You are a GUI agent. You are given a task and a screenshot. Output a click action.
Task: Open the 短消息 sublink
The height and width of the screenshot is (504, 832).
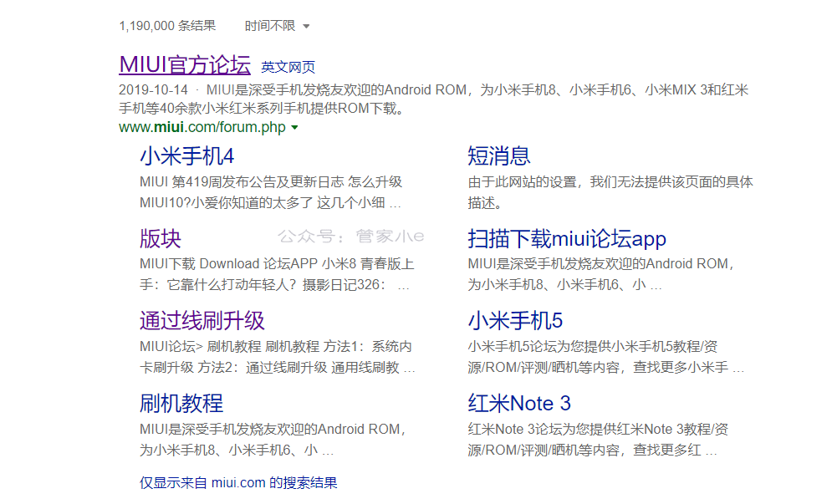tap(498, 156)
